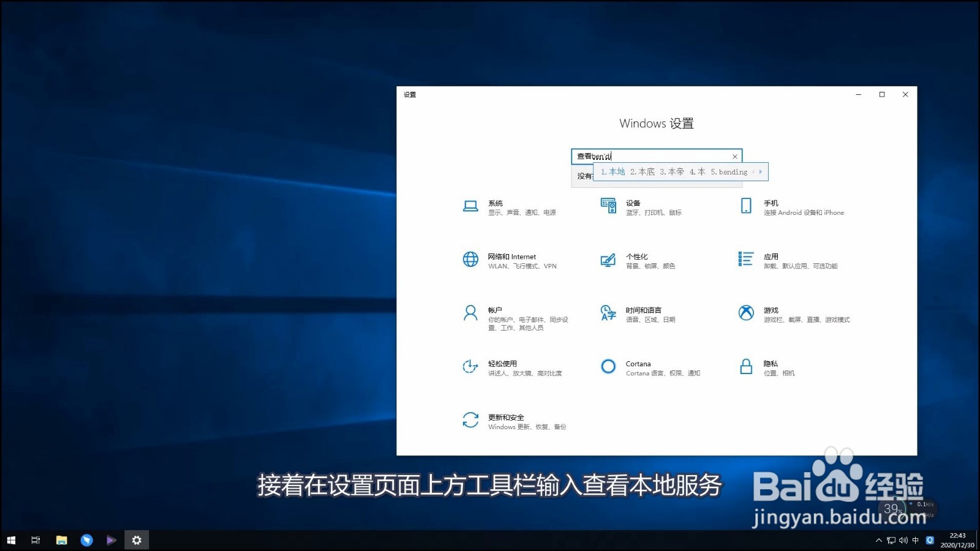
Task: Open 时间和语言 settings with the A字 icon
Action: coord(607,313)
